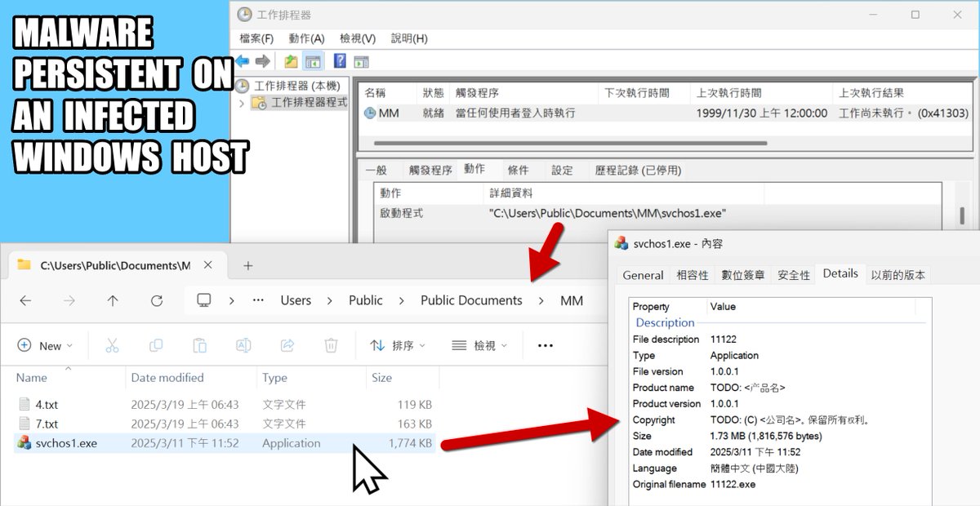The width and height of the screenshot is (980, 506).
Task: Open the 動作(A) menu
Action: point(306,38)
